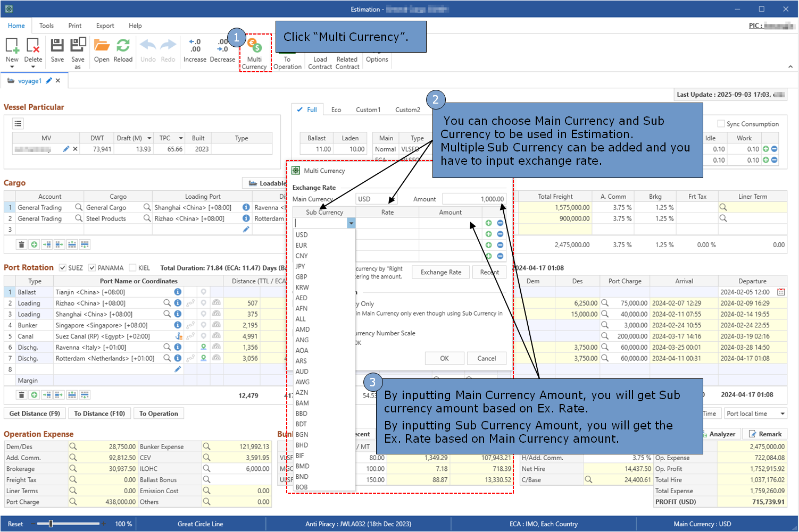Click the pencil icon beside voyage1 tab
This screenshot has width=799, height=532.
pos(49,81)
